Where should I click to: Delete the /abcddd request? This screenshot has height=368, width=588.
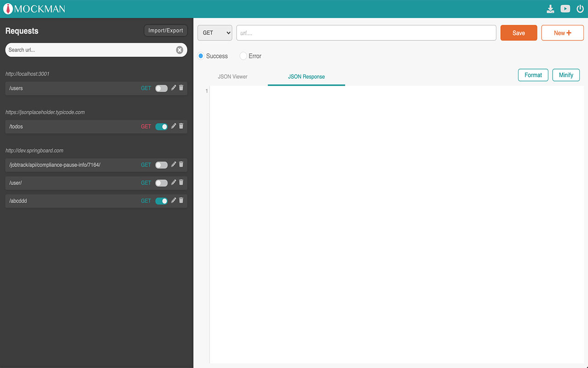click(181, 201)
